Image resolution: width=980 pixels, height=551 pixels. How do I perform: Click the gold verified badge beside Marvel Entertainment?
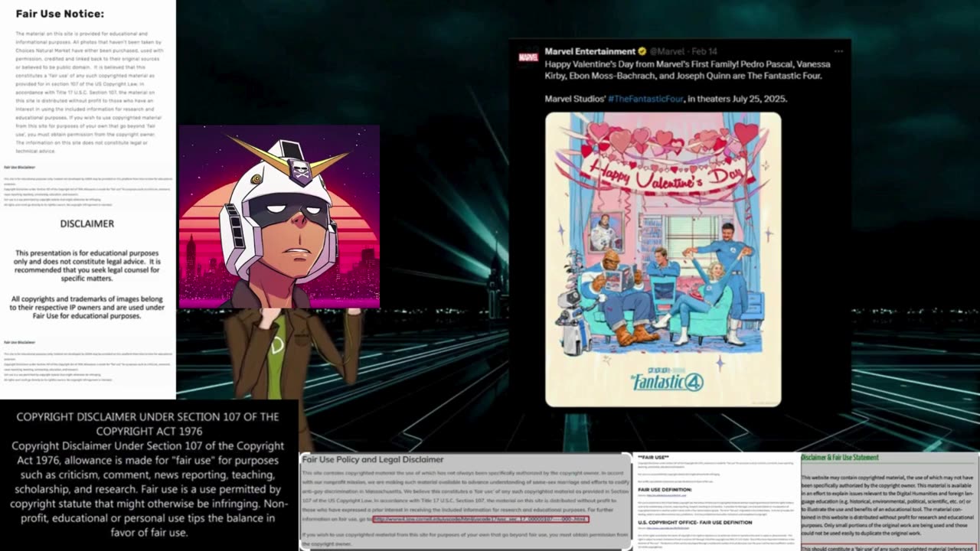pos(642,51)
